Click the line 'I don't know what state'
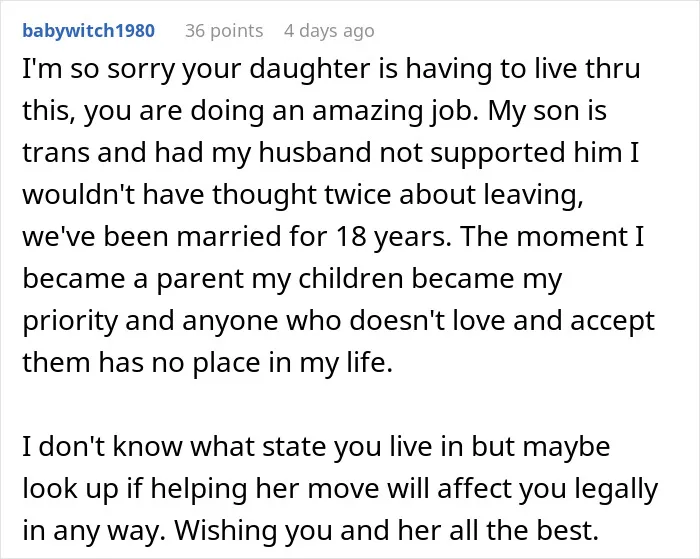Screen dimensions: 700x559 [x=316, y=446]
